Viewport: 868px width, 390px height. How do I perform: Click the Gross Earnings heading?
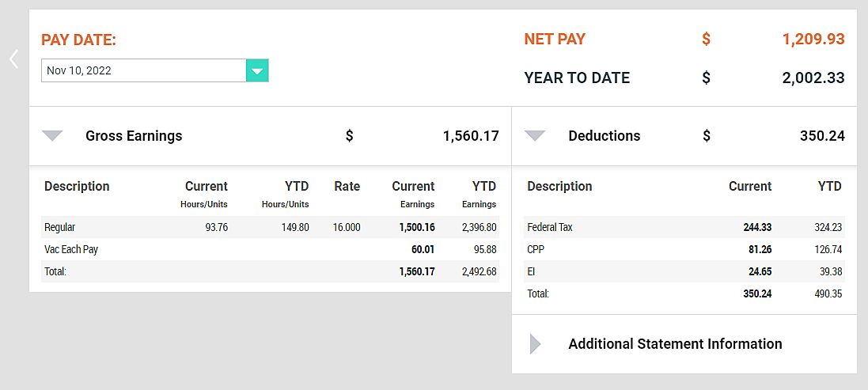tap(134, 136)
